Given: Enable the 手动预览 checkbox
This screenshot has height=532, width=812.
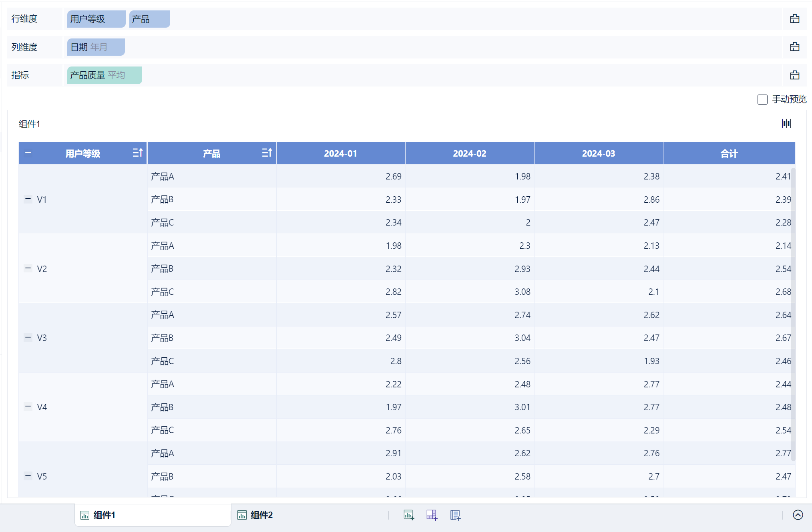Looking at the screenshot, I should pyautogui.click(x=762, y=99).
